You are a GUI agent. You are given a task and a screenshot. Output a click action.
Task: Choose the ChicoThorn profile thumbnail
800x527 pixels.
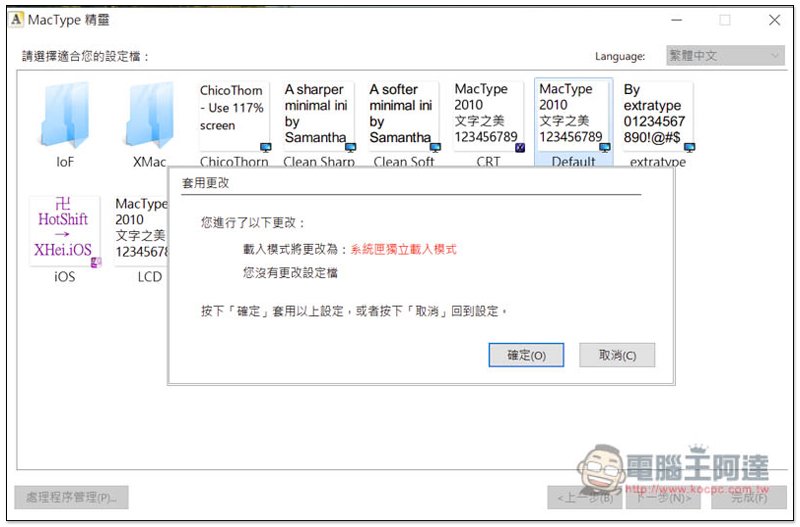click(x=234, y=116)
